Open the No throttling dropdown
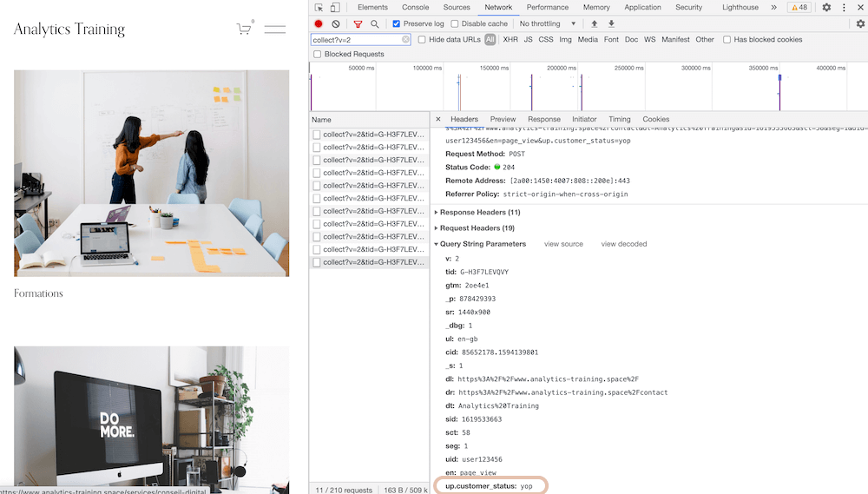868x494 pixels. coord(548,23)
